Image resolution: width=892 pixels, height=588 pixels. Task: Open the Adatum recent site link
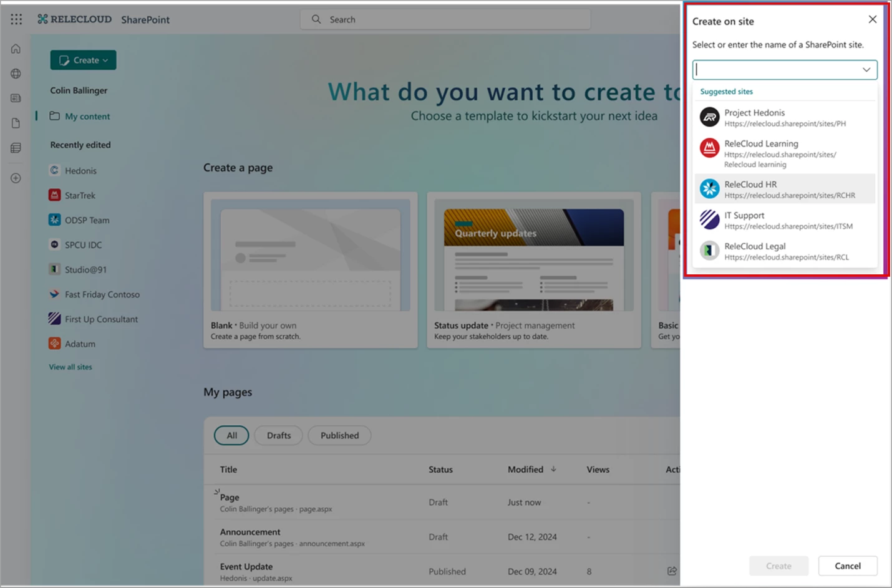[x=80, y=344]
